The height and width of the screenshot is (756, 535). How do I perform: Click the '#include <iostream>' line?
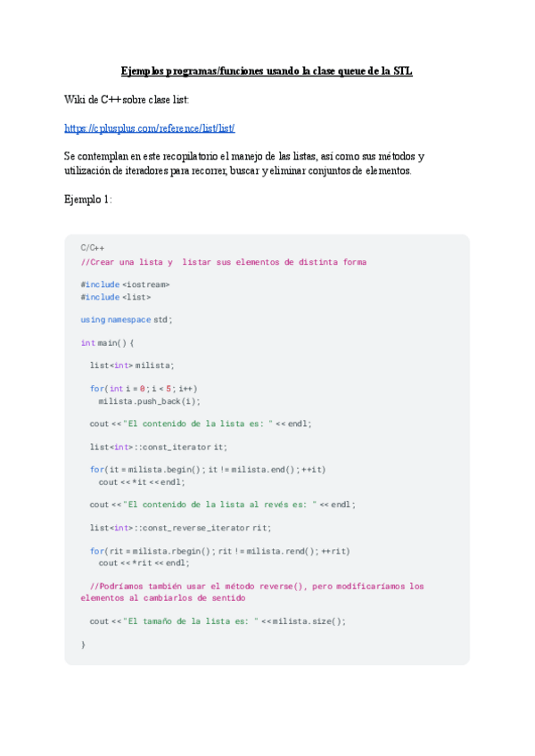(x=125, y=284)
